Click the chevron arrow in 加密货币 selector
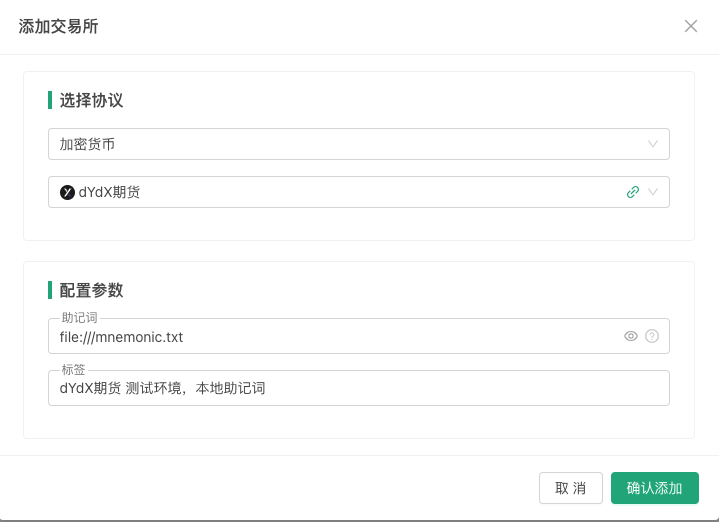719x522 pixels. point(653,144)
